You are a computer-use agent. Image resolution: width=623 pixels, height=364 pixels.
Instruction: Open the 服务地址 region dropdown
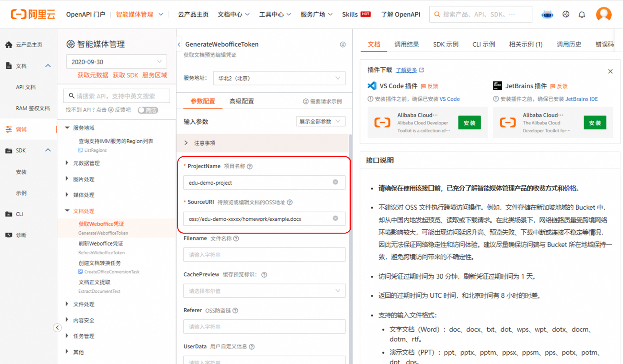point(279,78)
